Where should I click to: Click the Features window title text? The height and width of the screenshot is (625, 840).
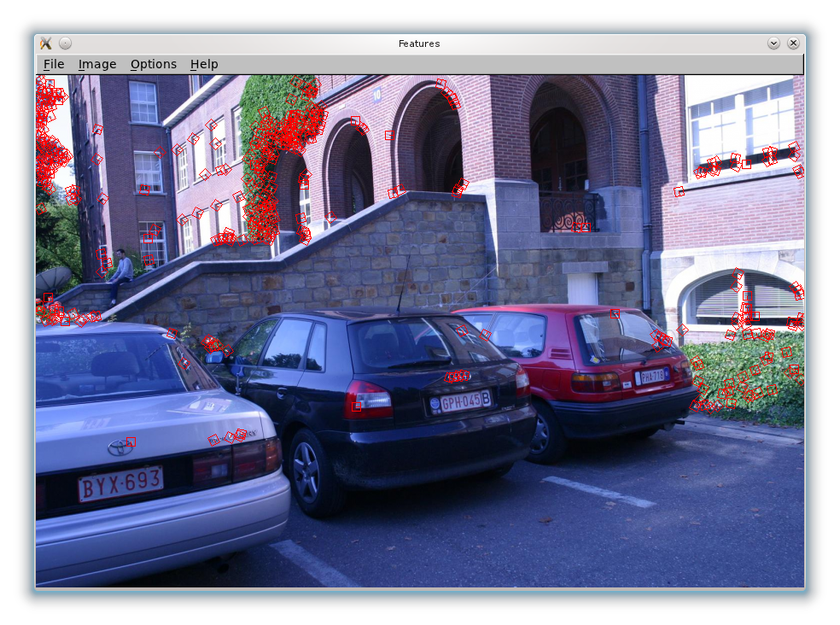(x=419, y=44)
